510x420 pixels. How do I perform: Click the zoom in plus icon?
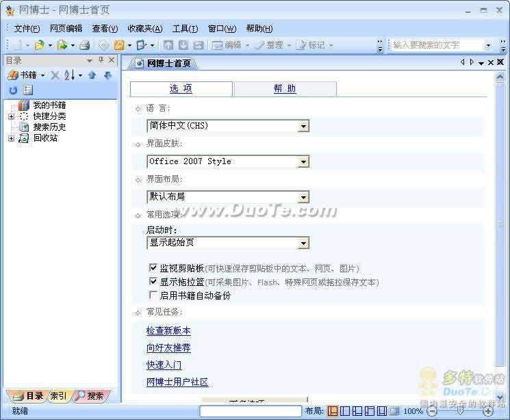(x=488, y=411)
